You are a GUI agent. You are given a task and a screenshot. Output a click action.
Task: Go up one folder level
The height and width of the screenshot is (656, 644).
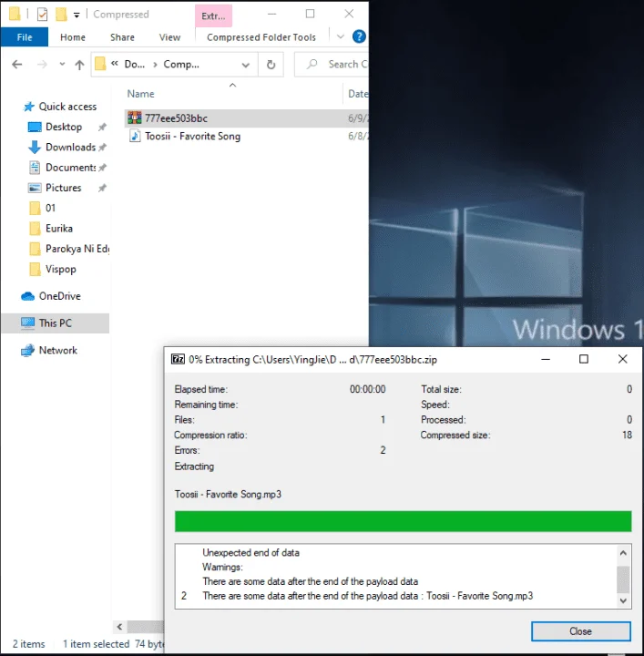79,65
